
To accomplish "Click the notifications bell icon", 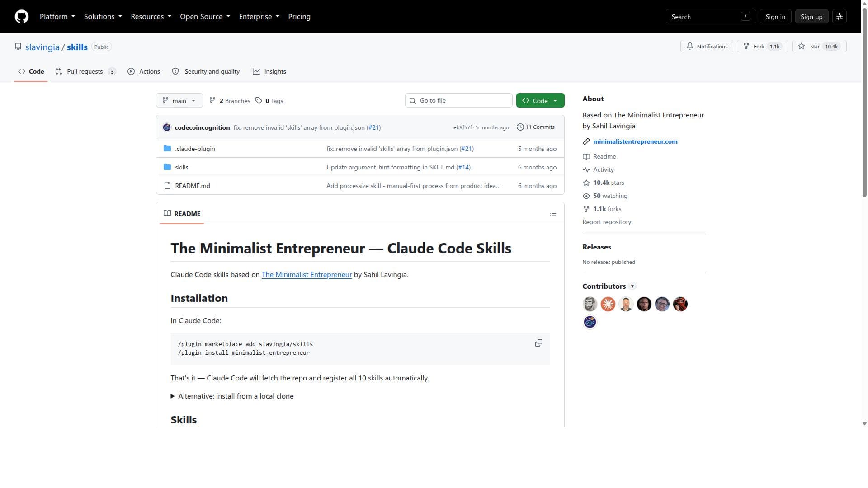I will [690, 47].
